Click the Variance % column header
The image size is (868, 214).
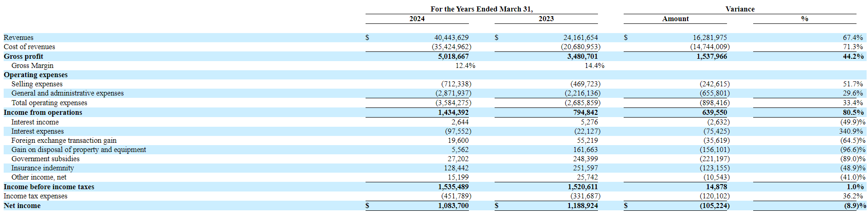coord(804,19)
